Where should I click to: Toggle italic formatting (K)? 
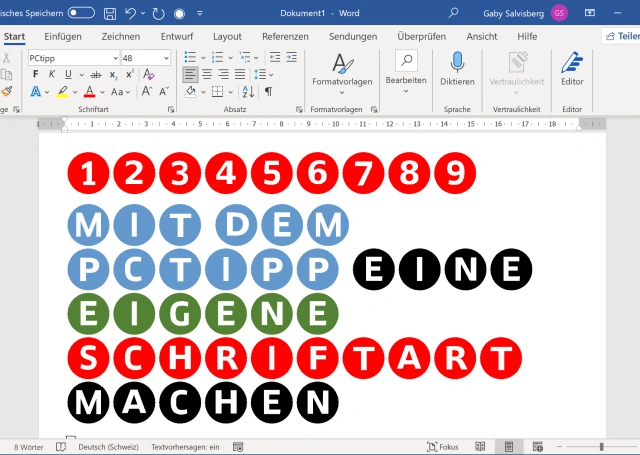[x=51, y=74]
